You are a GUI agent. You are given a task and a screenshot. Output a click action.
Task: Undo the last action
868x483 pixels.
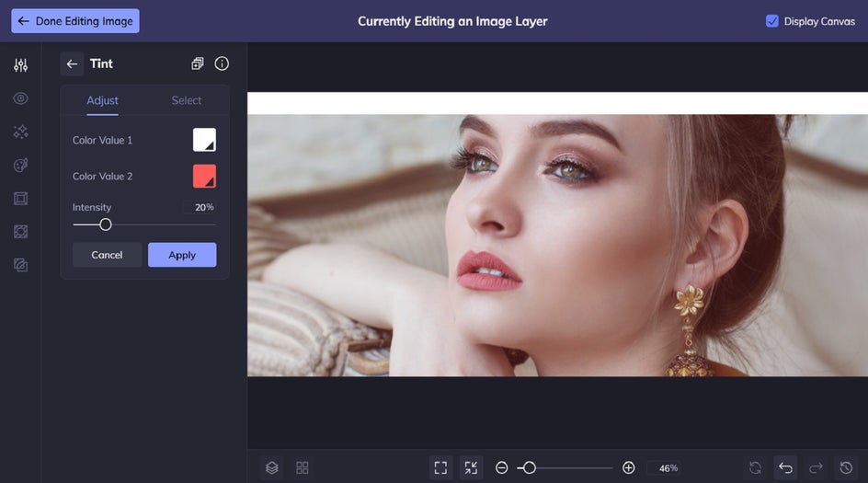(x=785, y=468)
